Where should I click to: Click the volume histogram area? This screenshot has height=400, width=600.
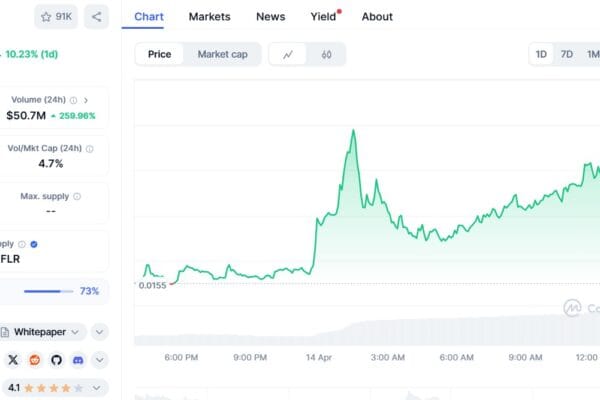367,329
